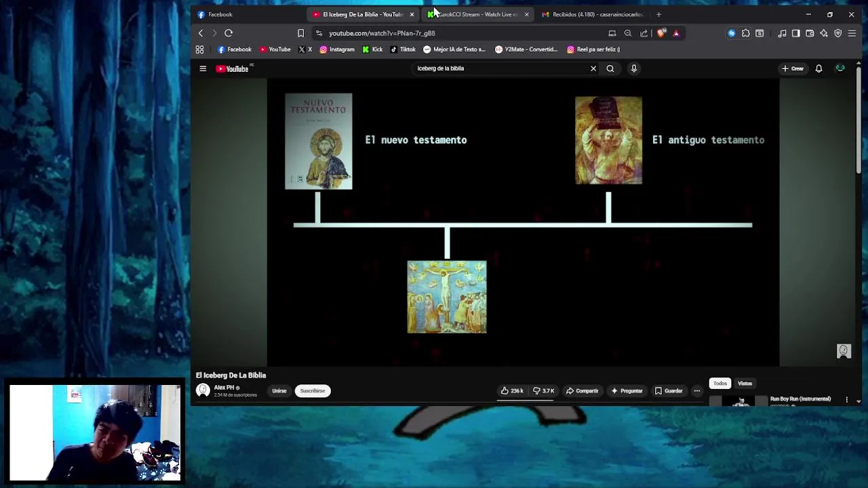Click the webcam overlay in desktop corner
Screen dimensions: 868x488
(96, 433)
